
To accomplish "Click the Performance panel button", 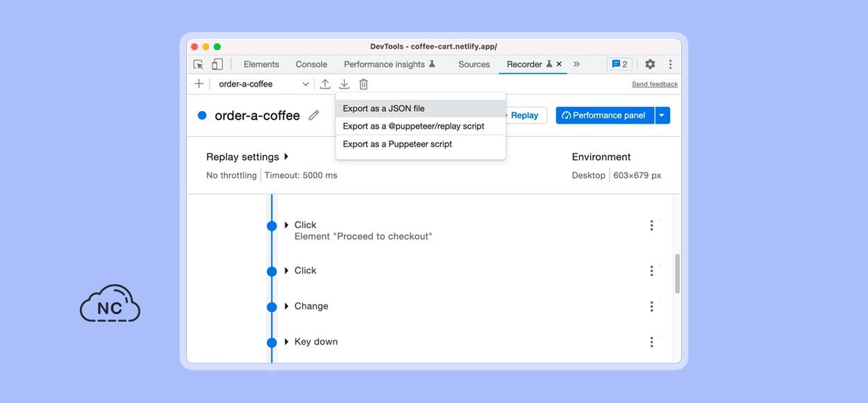I will [x=605, y=115].
